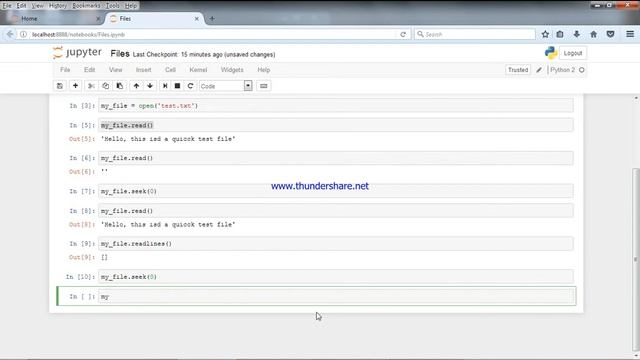
Task: Run cell and select below icon
Action: pos(165,86)
